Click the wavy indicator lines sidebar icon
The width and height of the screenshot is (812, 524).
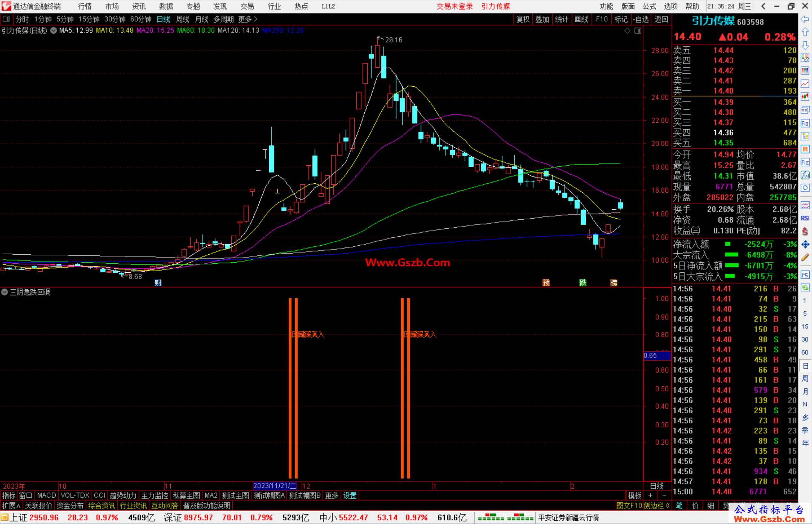pos(805,205)
